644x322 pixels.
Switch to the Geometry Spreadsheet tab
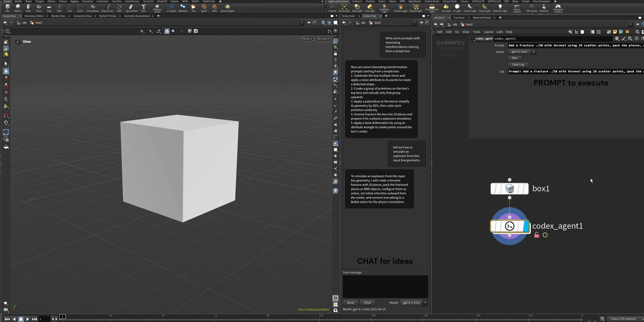point(137,16)
